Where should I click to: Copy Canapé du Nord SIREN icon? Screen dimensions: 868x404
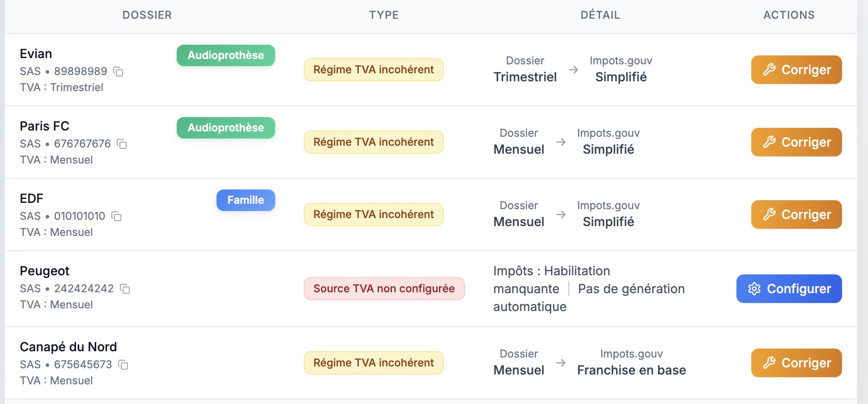(x=123, y=365)
